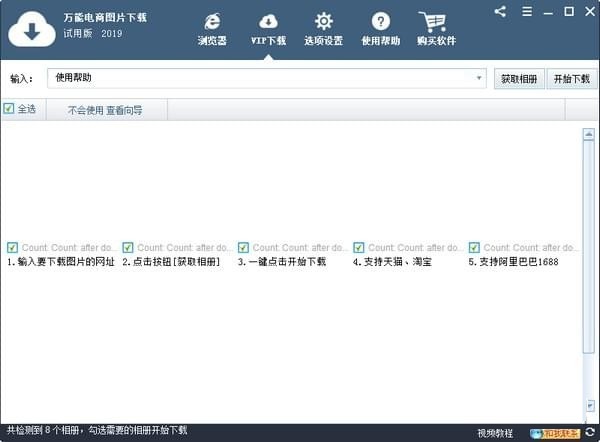Click the share icon in title bar
This screenshot has width=600, height=442.
point(500,11)
